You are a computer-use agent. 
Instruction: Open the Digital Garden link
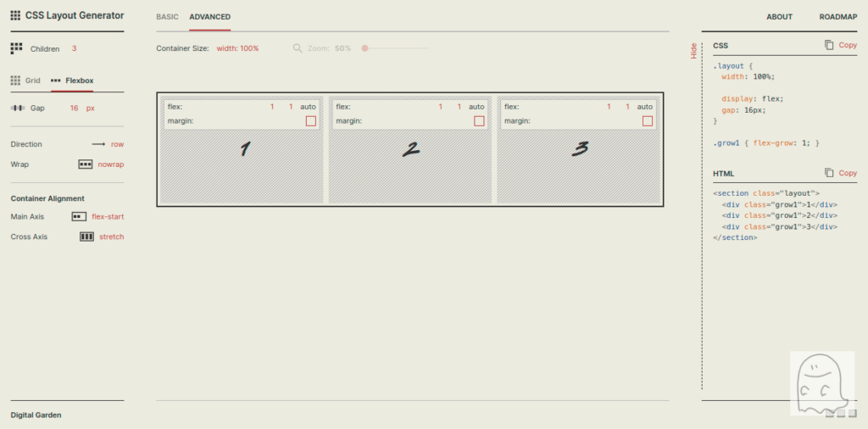[36, 415]
